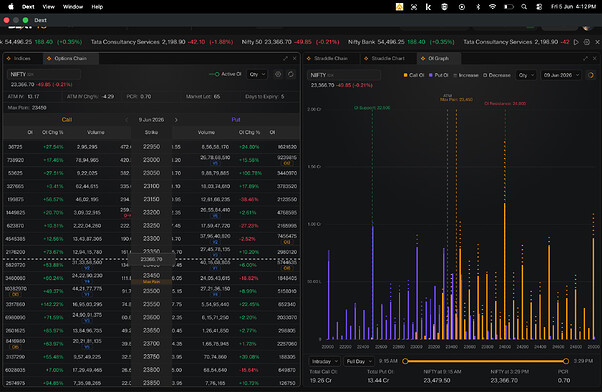Open the 09 Jun 2026 expiry dropdown
The height and width of the screenshot is (392, 602).
click(561, 75)
